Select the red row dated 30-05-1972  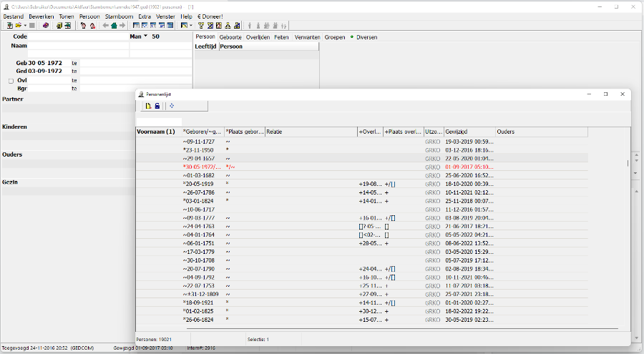[x=286, y=166]
